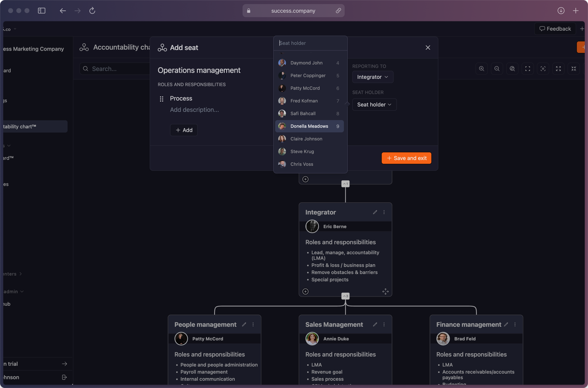Viewport: 588px width, 388px height.
Task: Choose Claire Johnson as seat holder
Action: pyautogui.click(x=306, y=139)
